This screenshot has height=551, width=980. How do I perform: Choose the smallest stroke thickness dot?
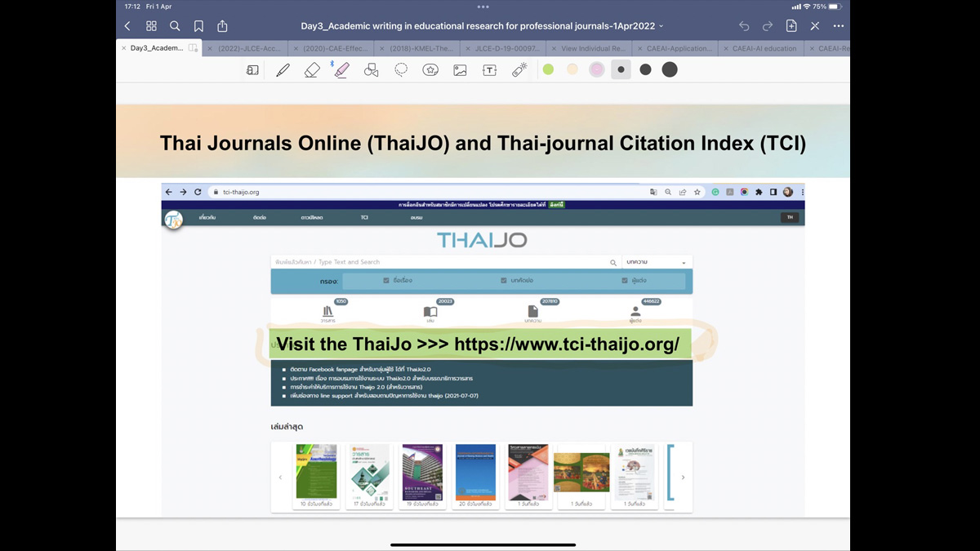[x=621, y=70]
